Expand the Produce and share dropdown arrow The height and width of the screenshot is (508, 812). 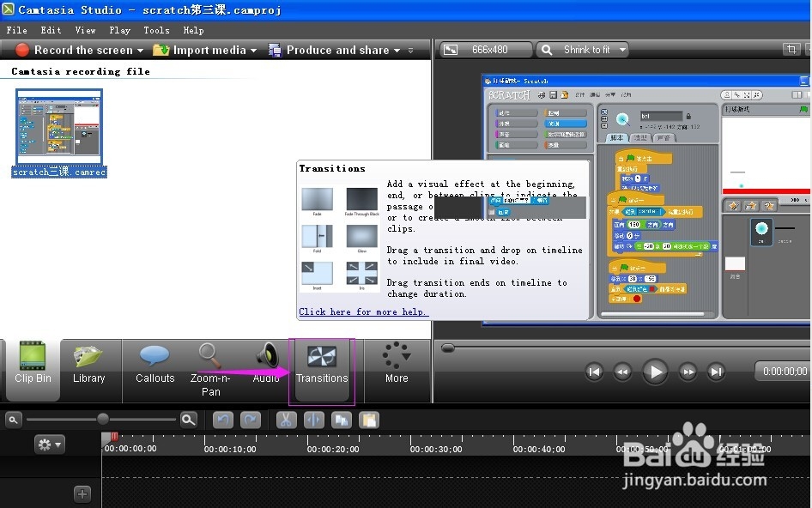coord(397,51)
